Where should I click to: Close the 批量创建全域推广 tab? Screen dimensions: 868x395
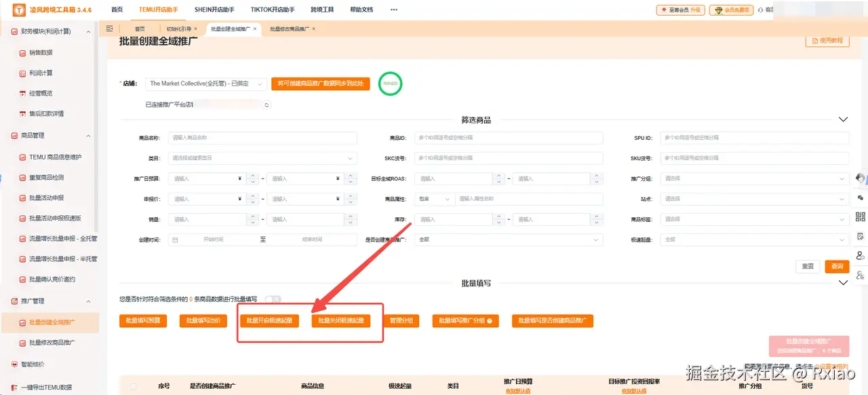coord(255,29)
